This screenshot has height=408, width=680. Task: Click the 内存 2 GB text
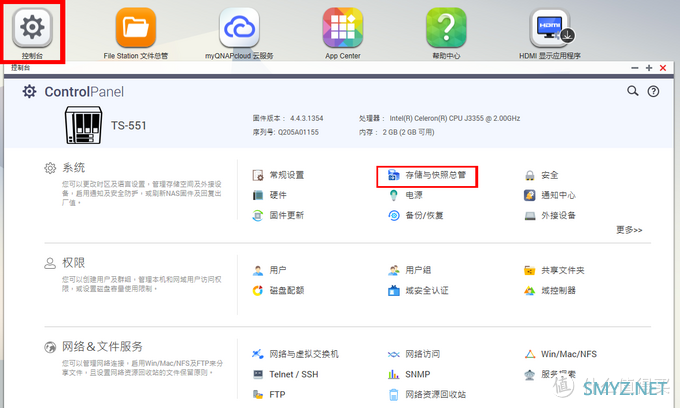coord(397,132)
